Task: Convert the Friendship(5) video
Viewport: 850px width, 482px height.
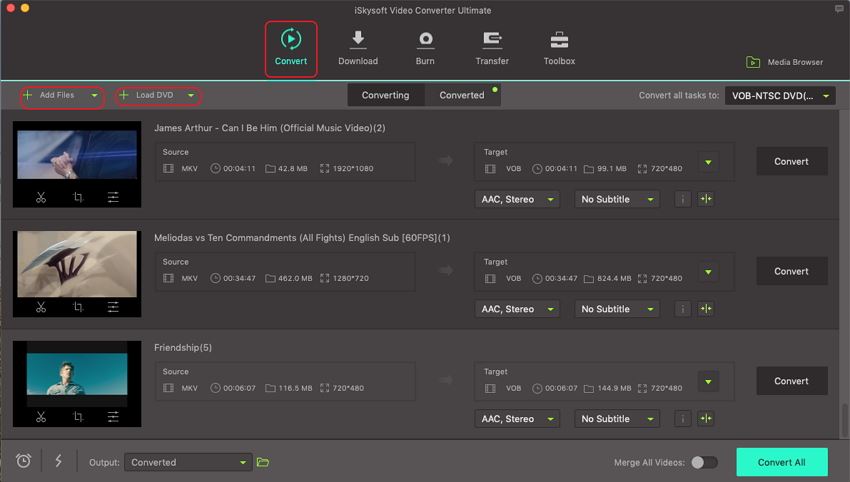Action: [791, 381]
